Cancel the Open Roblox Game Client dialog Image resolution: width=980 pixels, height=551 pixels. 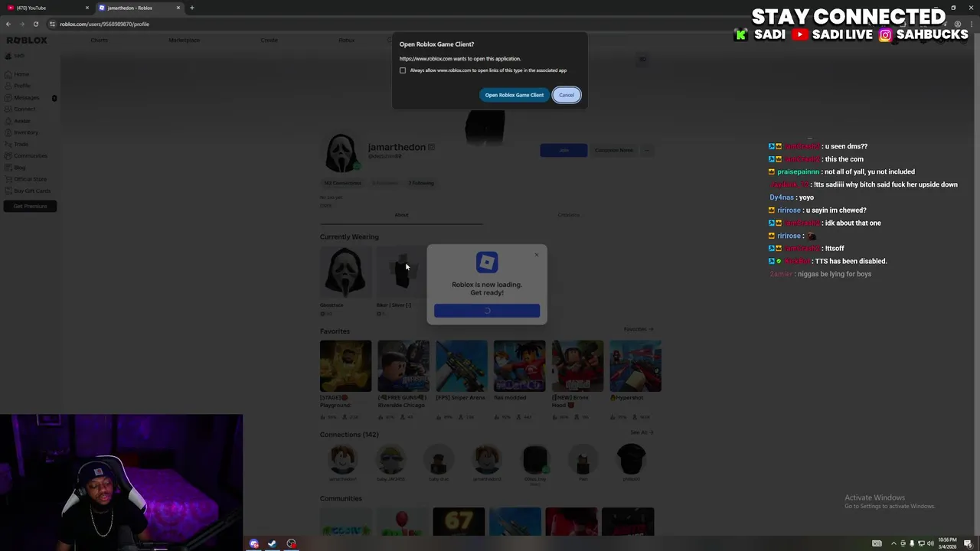[567, 95]
